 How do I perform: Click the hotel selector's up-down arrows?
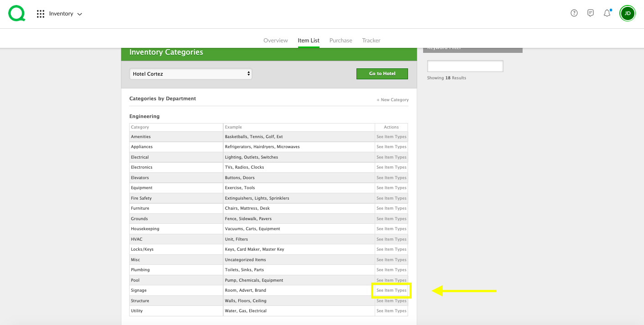pos(248,73)
